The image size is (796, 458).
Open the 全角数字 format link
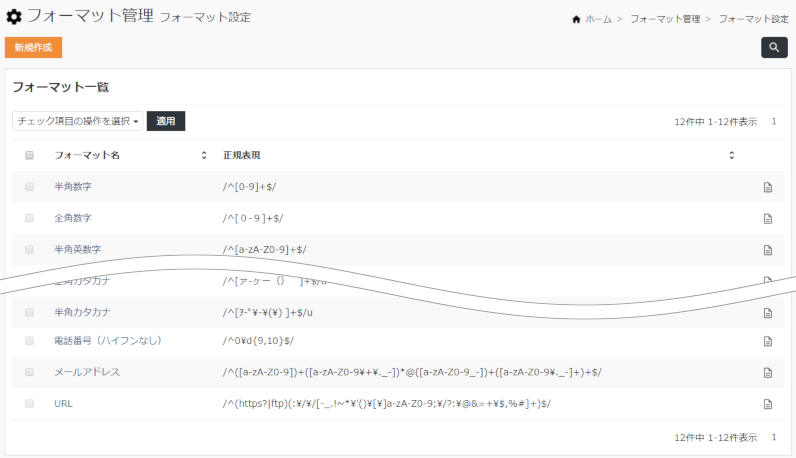(73, 218)
